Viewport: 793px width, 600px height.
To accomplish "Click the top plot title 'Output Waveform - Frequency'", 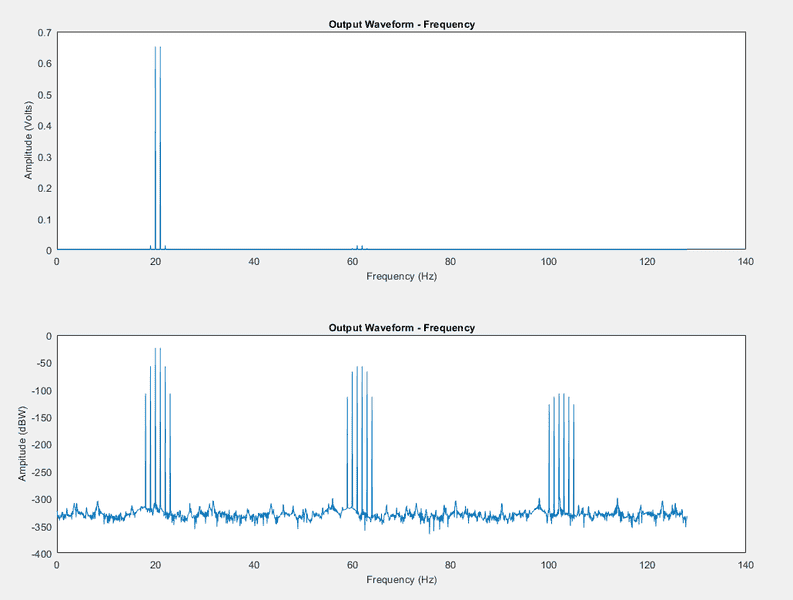I will click(x=402, y=24).
